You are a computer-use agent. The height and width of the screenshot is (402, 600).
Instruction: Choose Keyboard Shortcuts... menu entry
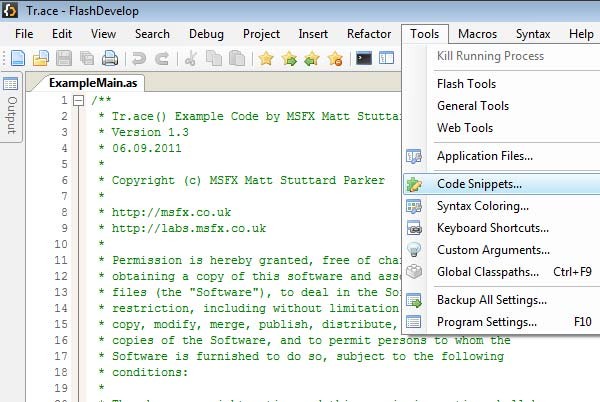(502, 228)
